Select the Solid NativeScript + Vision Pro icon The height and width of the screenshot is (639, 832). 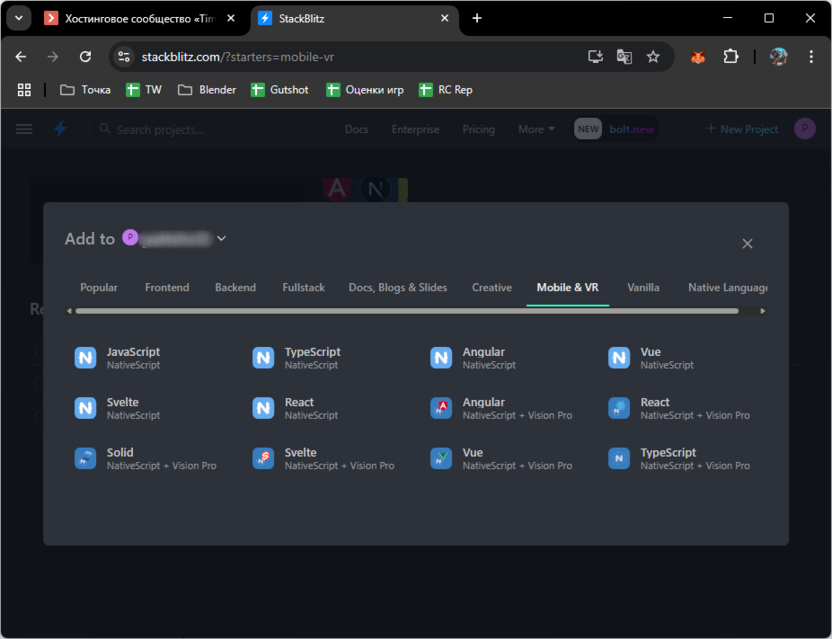(85, 458)
